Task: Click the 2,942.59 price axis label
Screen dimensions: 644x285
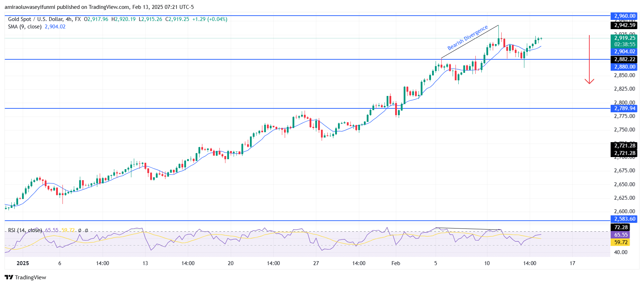Action: tap(624, 25)
